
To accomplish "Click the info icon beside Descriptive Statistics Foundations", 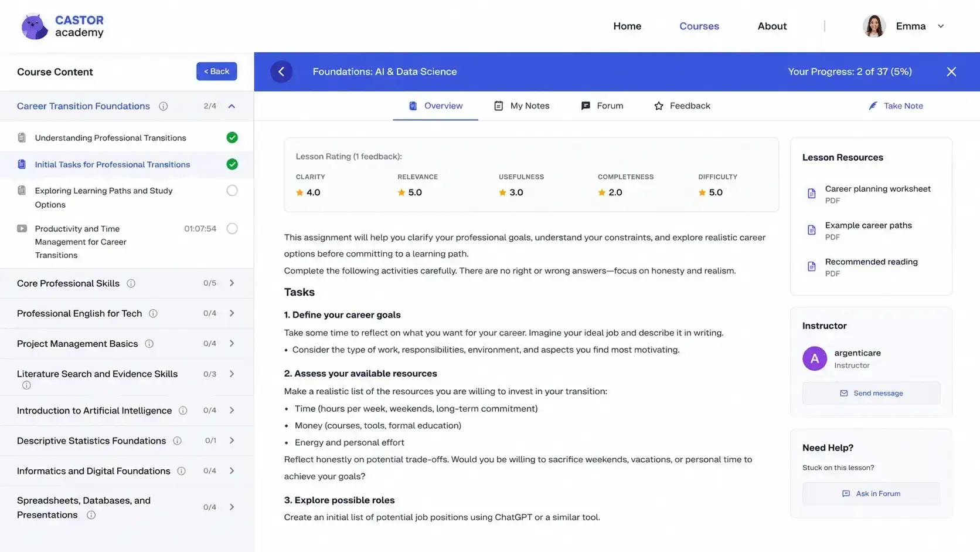I will pos(177,441).
